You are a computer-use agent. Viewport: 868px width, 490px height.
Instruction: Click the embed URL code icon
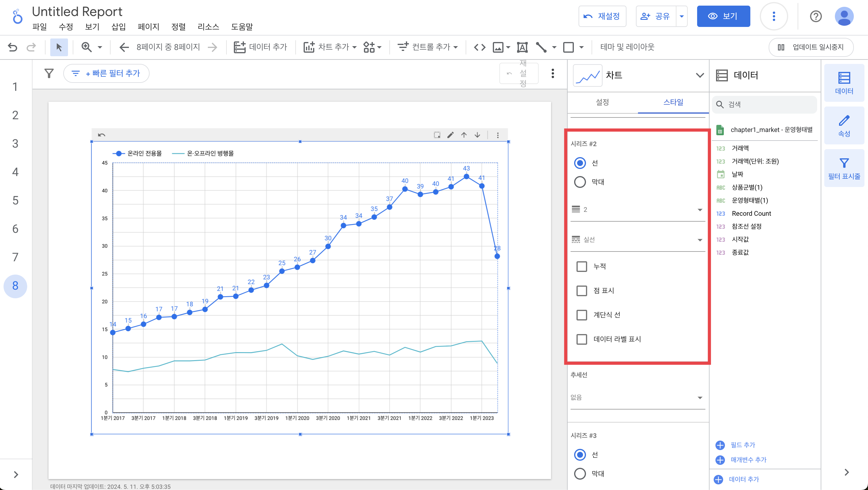click(x=480, y=47)
